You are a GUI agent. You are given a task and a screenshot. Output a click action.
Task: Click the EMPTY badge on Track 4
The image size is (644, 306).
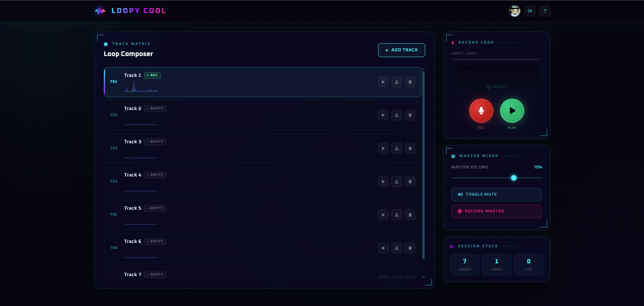[155, 175]
